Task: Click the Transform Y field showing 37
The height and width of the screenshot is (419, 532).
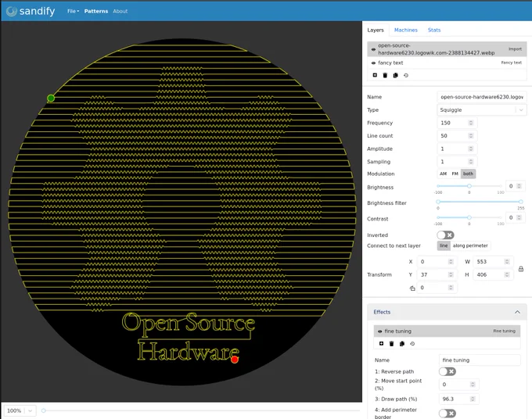Action: [437, 274]
